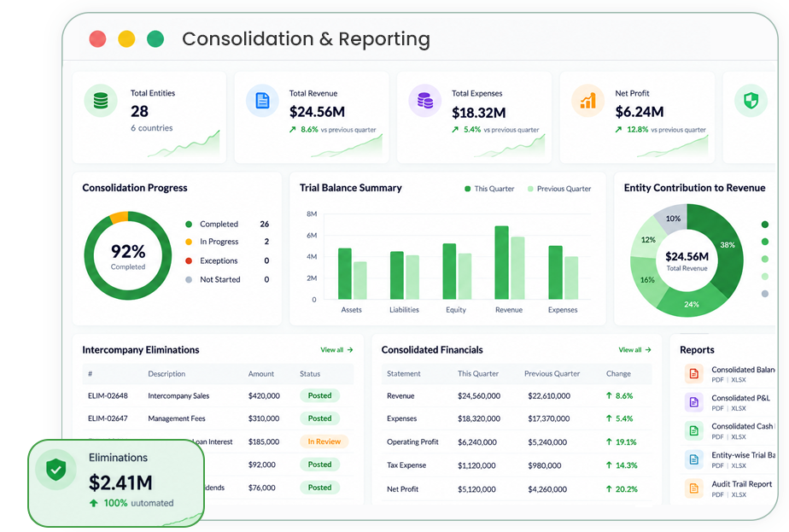Viewport: 789px width, 532px height.
Task: Click the Net Profit bar chart icon
Action: (587, 101)
